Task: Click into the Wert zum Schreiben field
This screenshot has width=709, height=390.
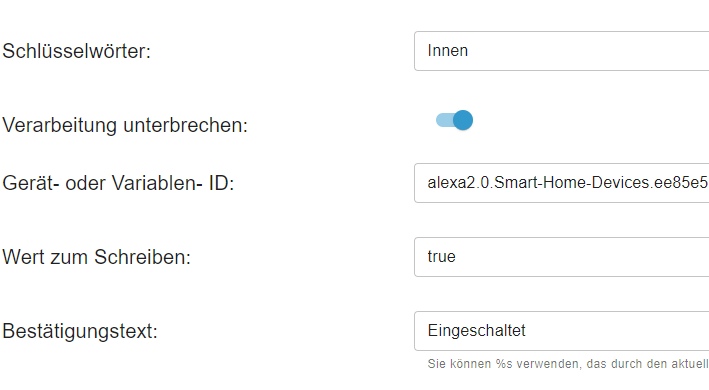Action: 562,257
